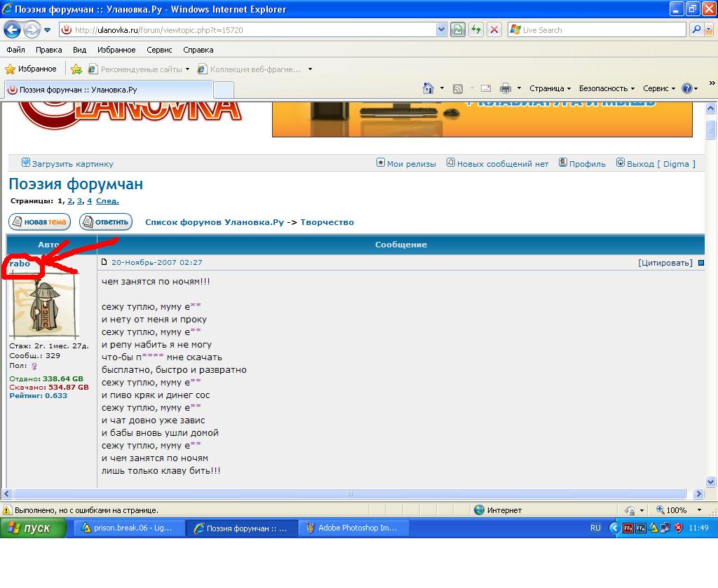Screen dimensions: 718x588
Task: Open the address bar dropdown arrow
Action: [x=441, y=29]
